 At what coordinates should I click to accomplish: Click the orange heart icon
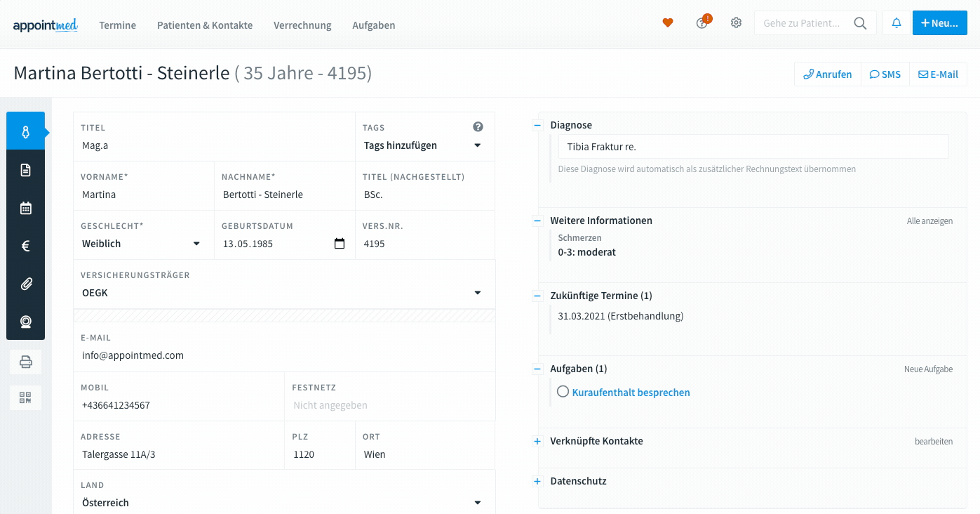coord(668,23)
